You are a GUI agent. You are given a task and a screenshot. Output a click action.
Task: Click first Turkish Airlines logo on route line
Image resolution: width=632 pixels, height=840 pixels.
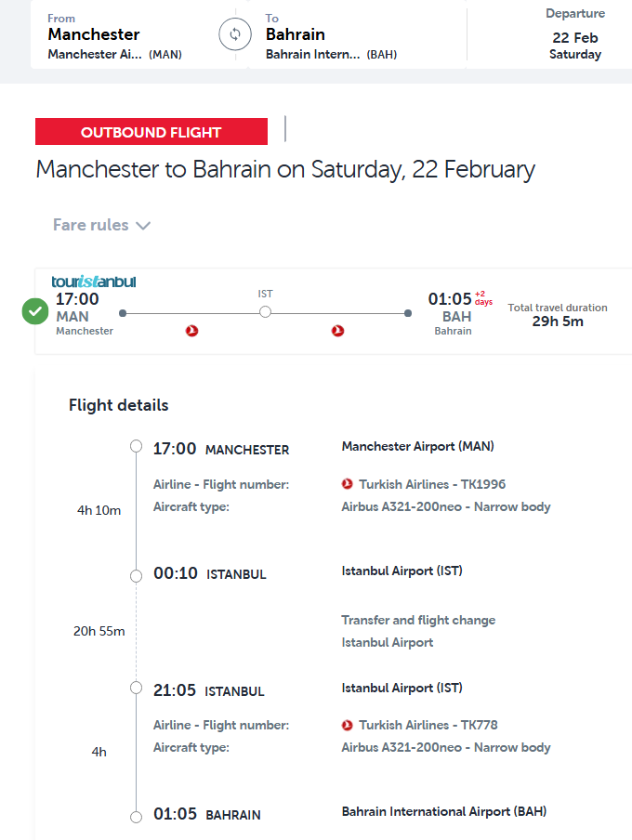point(192,331)
